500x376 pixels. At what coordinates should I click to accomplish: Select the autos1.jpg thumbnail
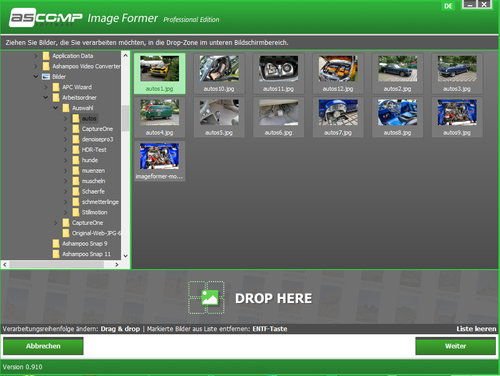pyautogui.click(x=160, y=74)
